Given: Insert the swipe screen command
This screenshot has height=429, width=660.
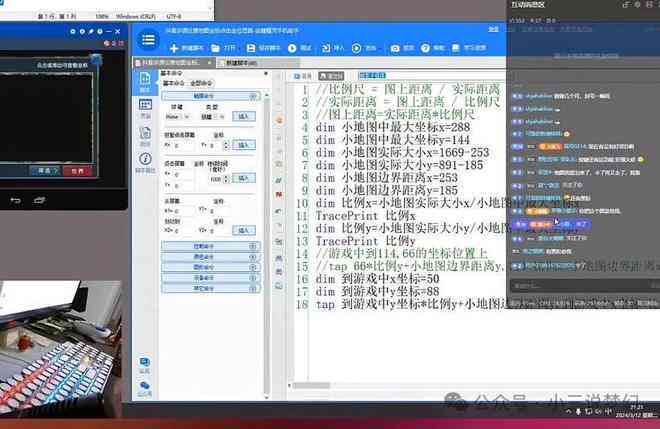Looking at the screenshot, I should tap(244, 230).
